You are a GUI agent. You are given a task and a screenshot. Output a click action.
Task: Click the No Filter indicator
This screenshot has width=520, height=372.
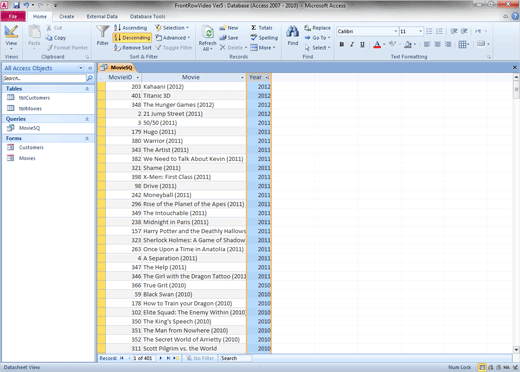200,358
